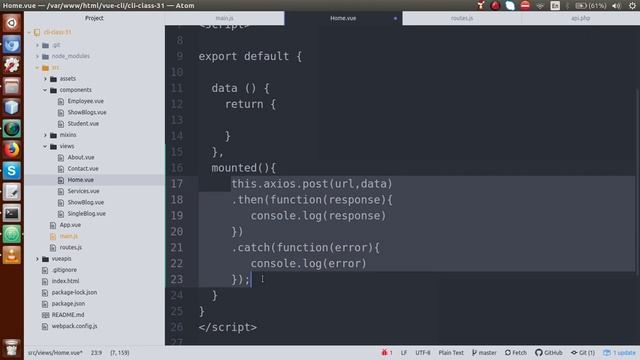The image size is (640, 360).
Task: Open Student.vue in the tree
Action: pos(83,124)
